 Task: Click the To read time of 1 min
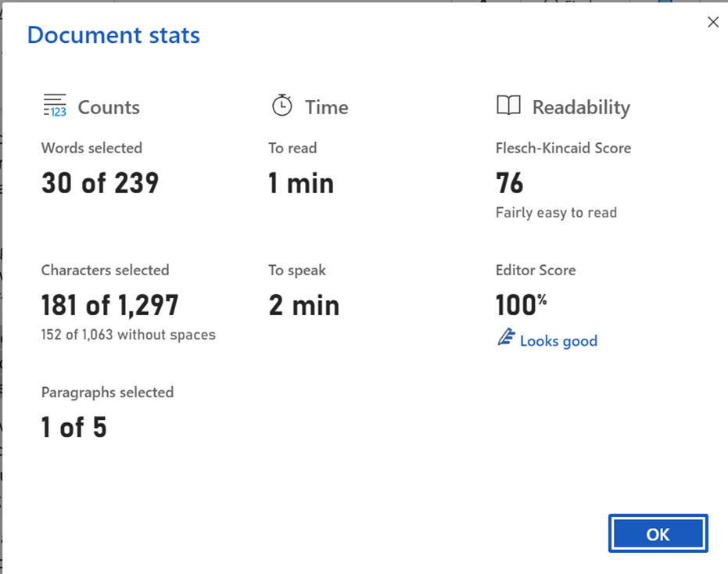(301, 183)
